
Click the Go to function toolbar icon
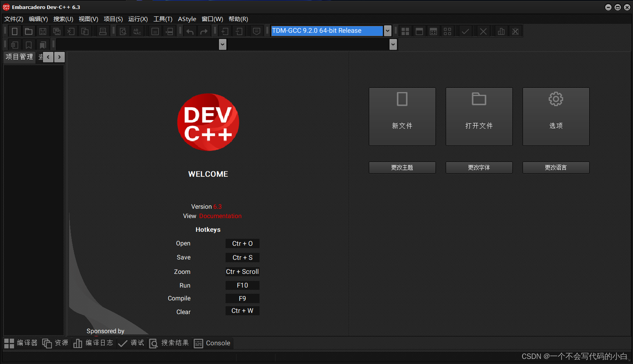tap(169, 32)
